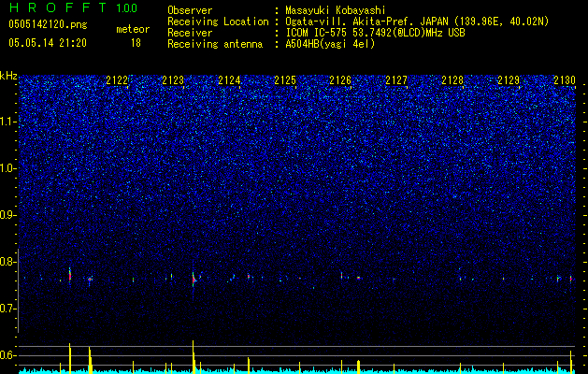Click the 'meteor' count label
The image size is (588, 374).
click(x=133, y=29)
